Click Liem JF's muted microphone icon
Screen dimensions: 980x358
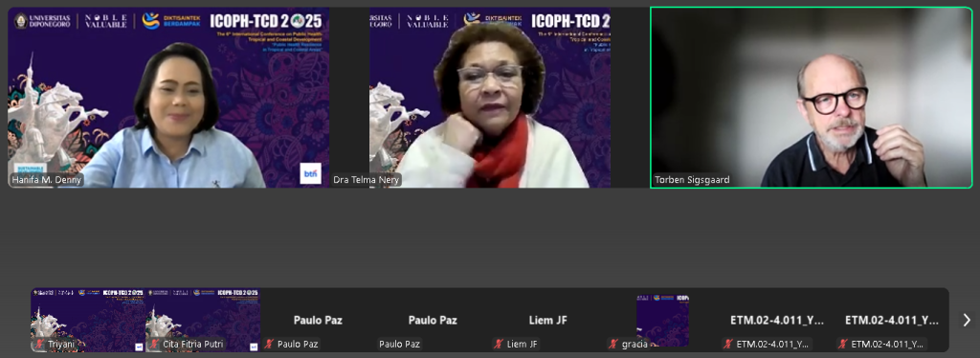point(499,345)
